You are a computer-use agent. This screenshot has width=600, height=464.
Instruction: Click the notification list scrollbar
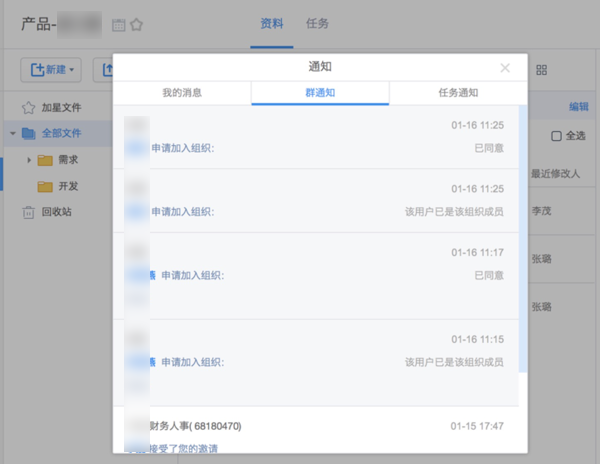pyautogui.click(x=523, y=239)
